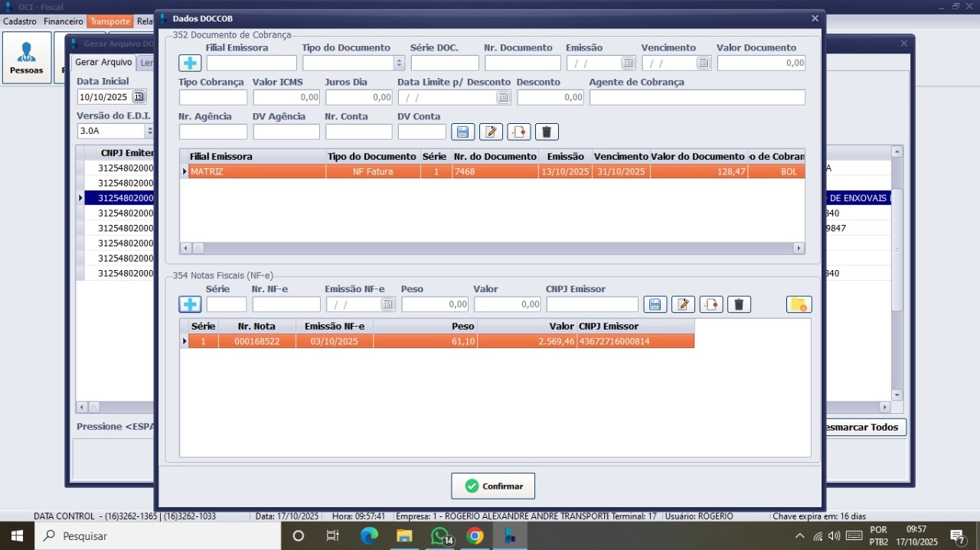This screenshot has width=980, height=550.
Task: Open the Tipo do Documento dropdown
Action: click(x=399, y=63)
